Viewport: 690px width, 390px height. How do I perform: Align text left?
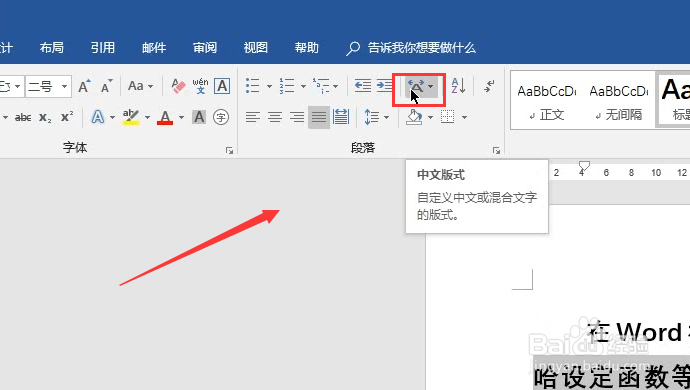(253, 118)
